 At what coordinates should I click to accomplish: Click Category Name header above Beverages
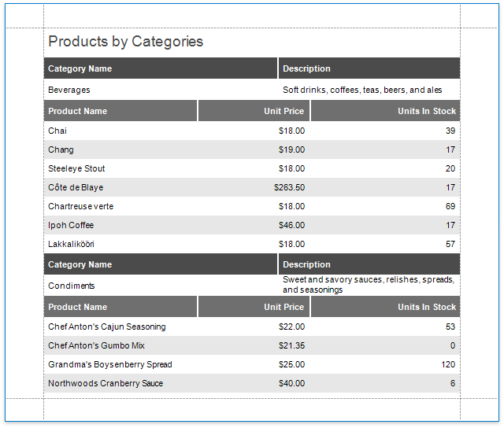click(80, 68)
